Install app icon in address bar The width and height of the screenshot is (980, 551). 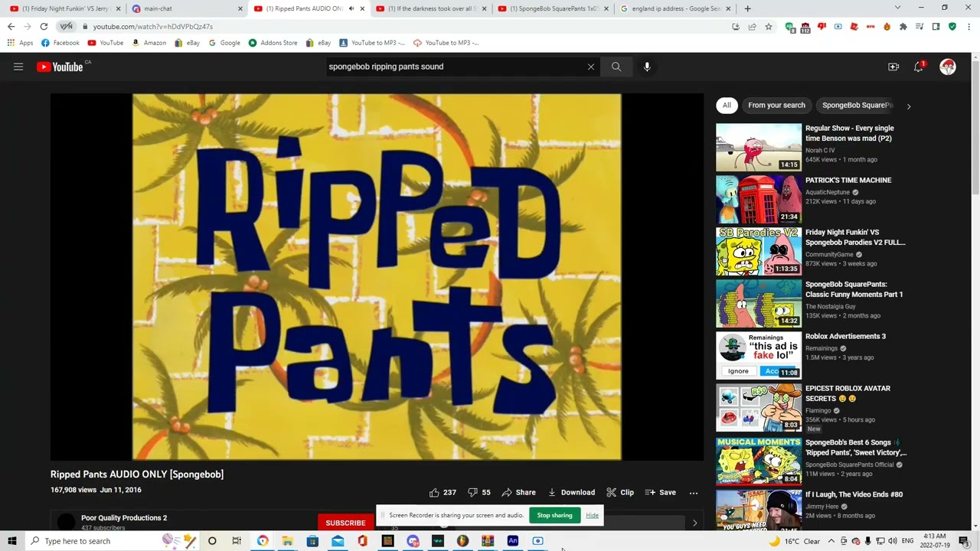(x=736, y=27)
